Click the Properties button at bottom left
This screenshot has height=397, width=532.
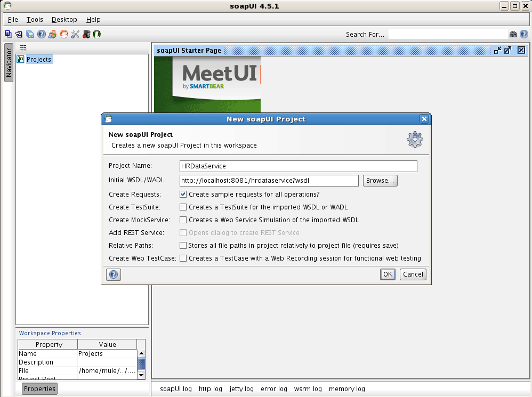39,389
